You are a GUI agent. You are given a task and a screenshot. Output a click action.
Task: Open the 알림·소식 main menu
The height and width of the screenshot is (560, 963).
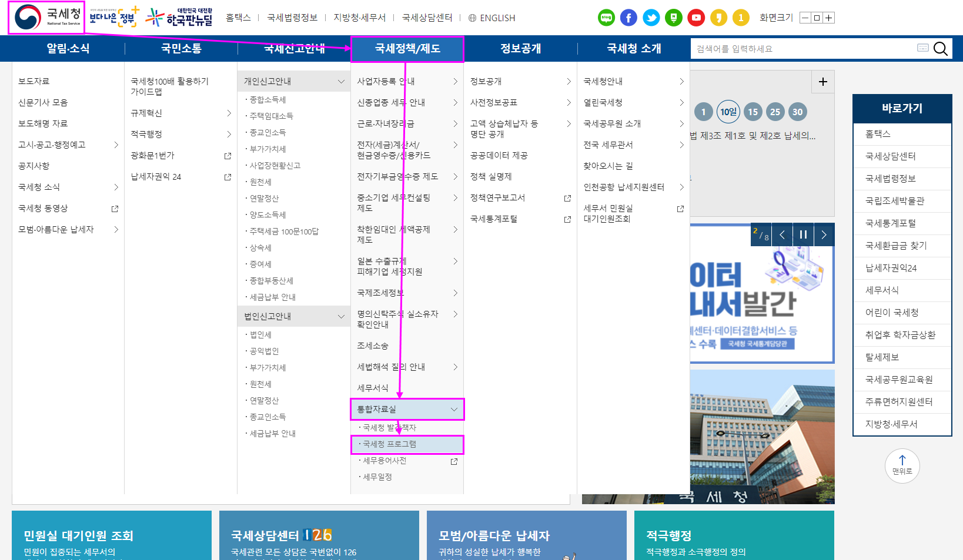click(68, 49)
